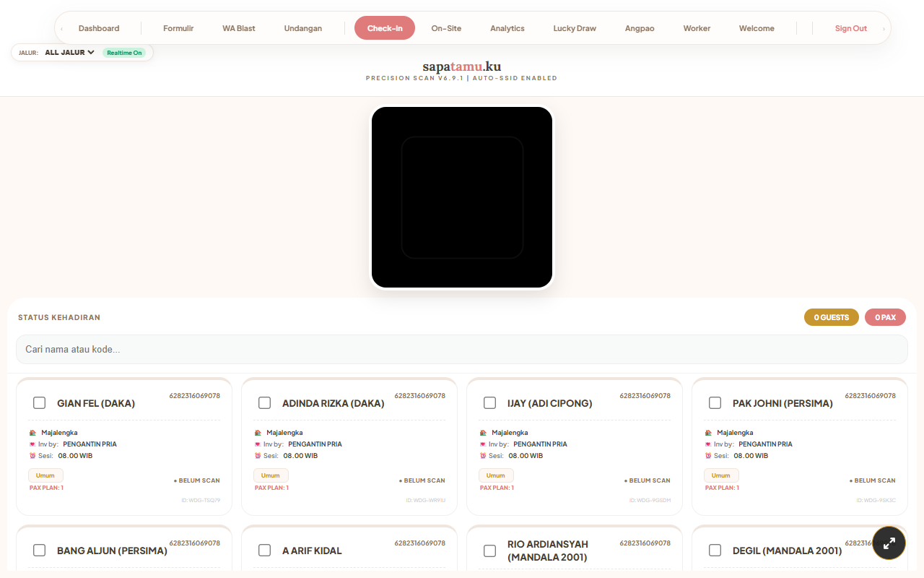Viewport: 924px width, 578px height.
Task: Click the name GIAN FEL (DAKA)
Action: click(96, 403)
